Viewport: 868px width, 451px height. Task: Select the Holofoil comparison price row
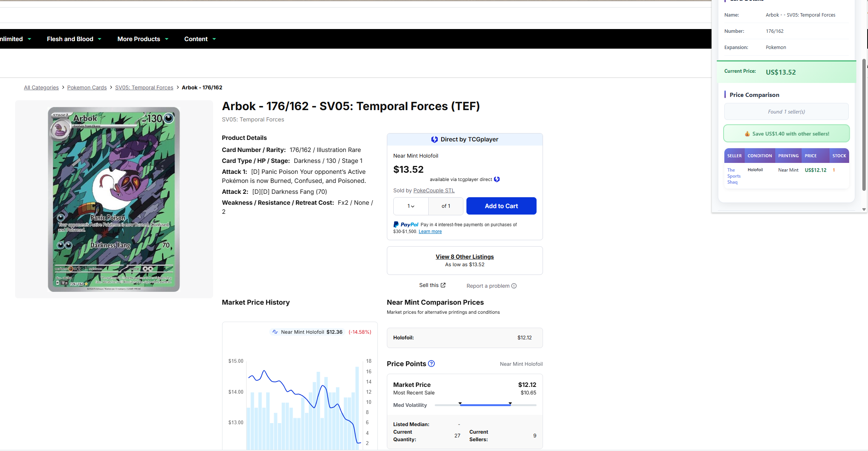coord(465,338)
